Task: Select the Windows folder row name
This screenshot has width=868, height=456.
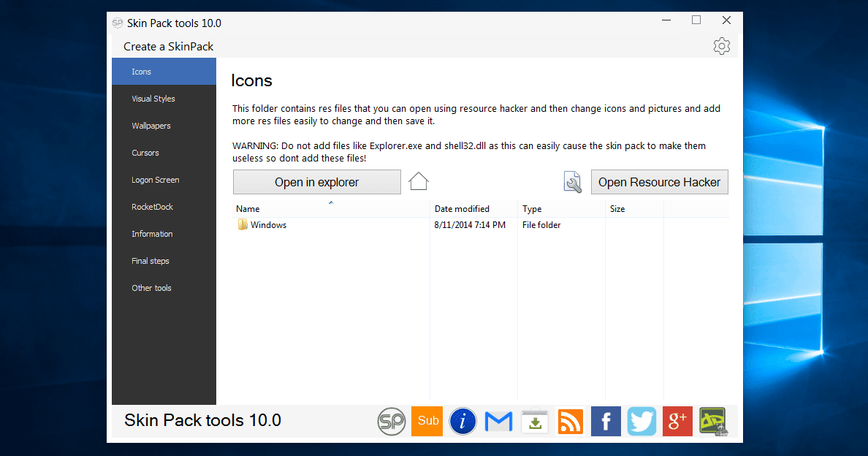Action: (268, 224)
